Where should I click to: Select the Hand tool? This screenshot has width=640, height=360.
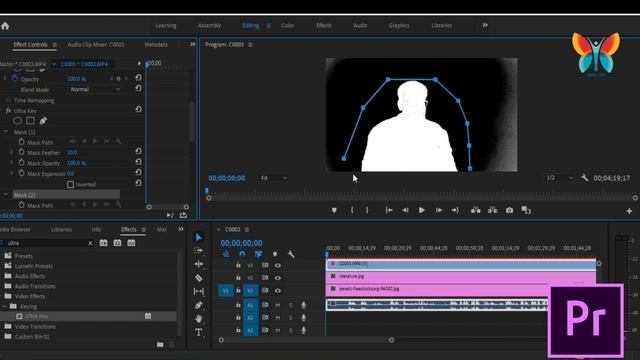click(199, 318)
